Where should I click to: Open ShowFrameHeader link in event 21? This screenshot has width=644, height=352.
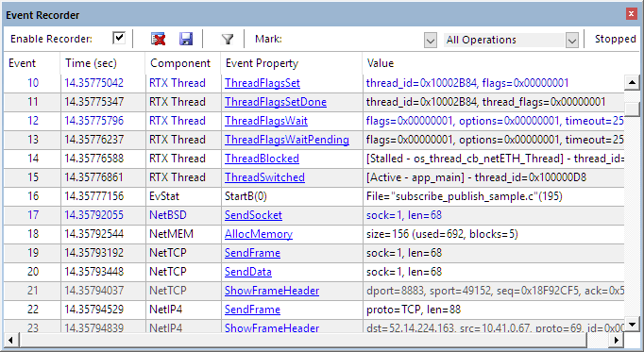coord(272,291)
